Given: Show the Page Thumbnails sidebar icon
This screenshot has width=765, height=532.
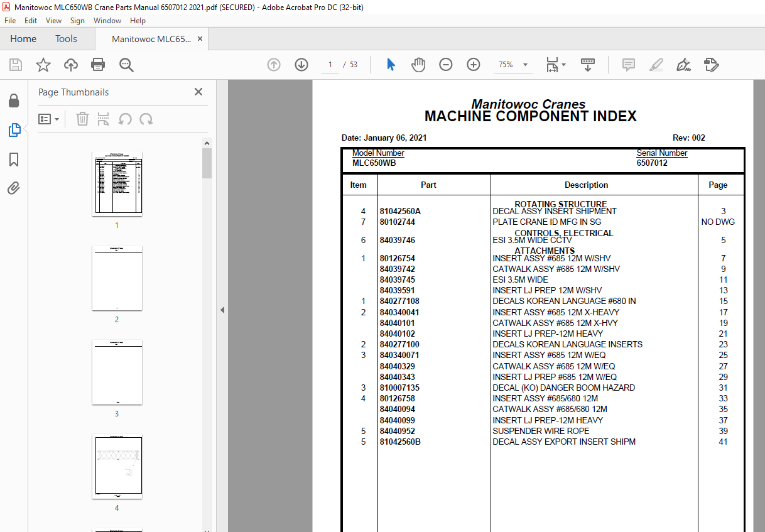Looking at the screenshot, I should tap(14, 130).
